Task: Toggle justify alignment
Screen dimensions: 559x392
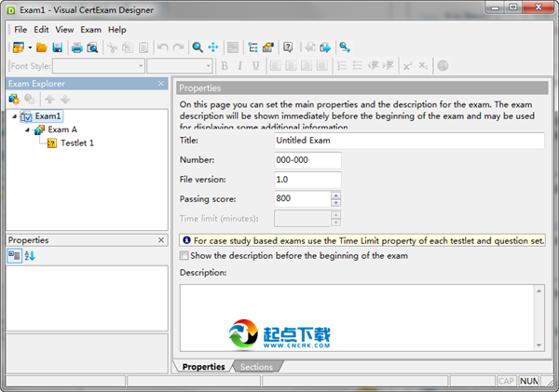Action: [322, 65]
